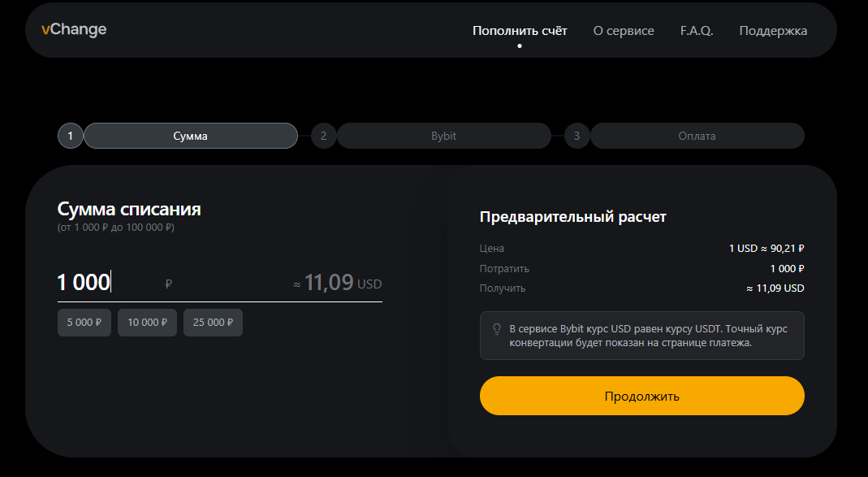
Task: Select step 1 circle indicator
Action: (x=71, y=136)
